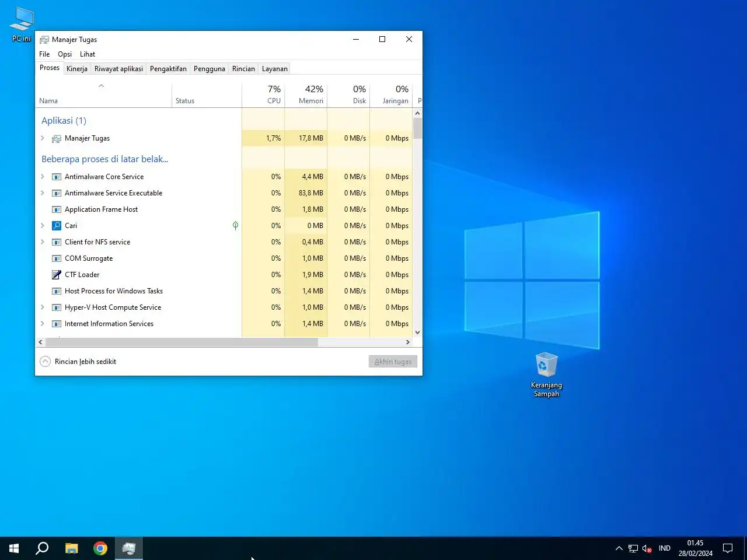Click the vertical scrollbar down arrow
747x560 pixels.
(417, 332)
